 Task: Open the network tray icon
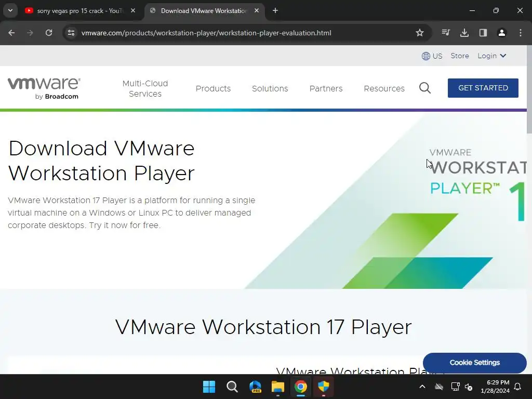[x=455, y=387]
